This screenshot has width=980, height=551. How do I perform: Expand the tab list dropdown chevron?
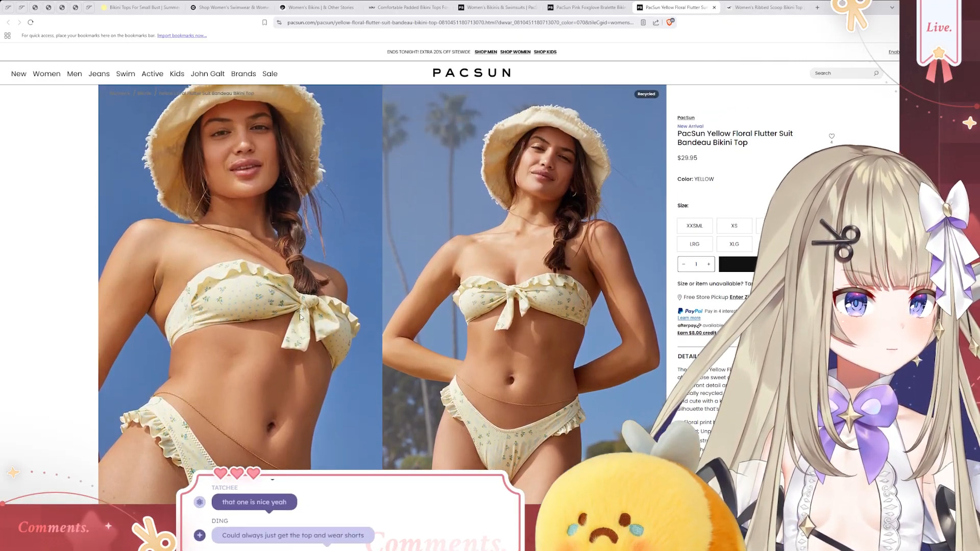tap(892, 8)
